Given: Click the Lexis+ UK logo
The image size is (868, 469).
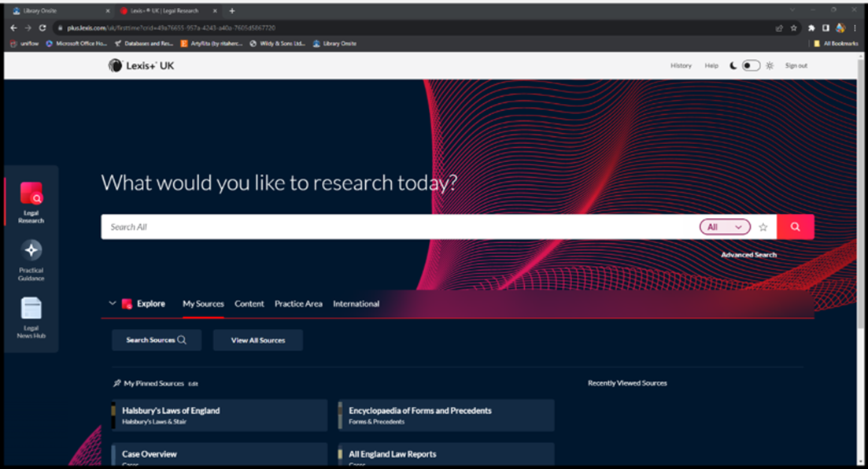Looking at the screenshot, I should [141, 65].
